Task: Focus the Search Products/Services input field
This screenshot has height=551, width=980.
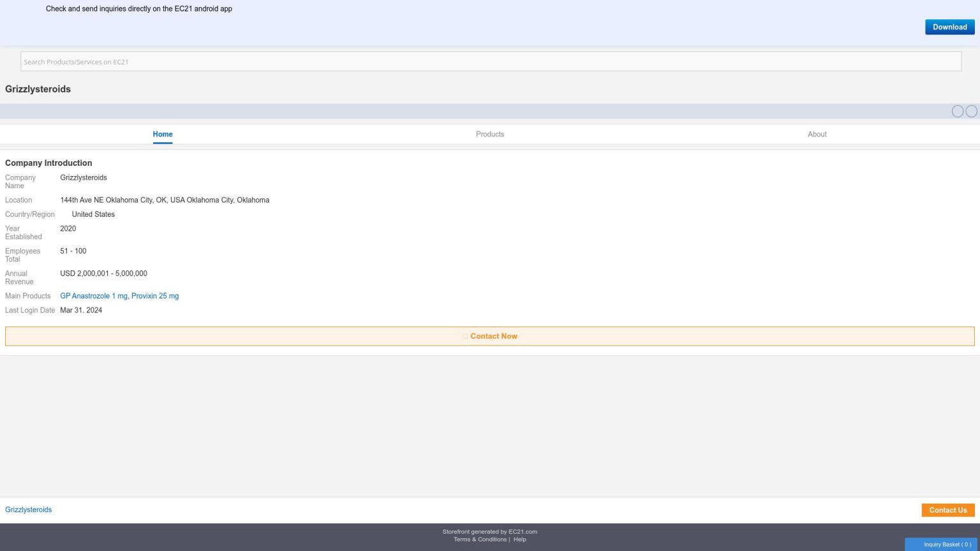Action: click(x=490, y=62)
